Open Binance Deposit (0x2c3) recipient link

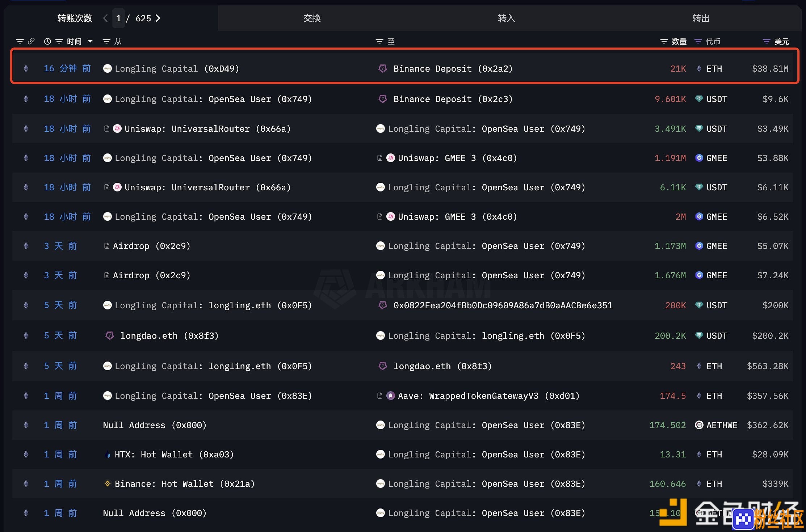[453, 99]
